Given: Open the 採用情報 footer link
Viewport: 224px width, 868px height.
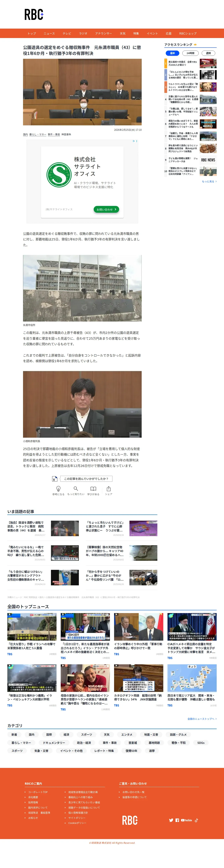Looking at the screenshot, I should point(33,802).
